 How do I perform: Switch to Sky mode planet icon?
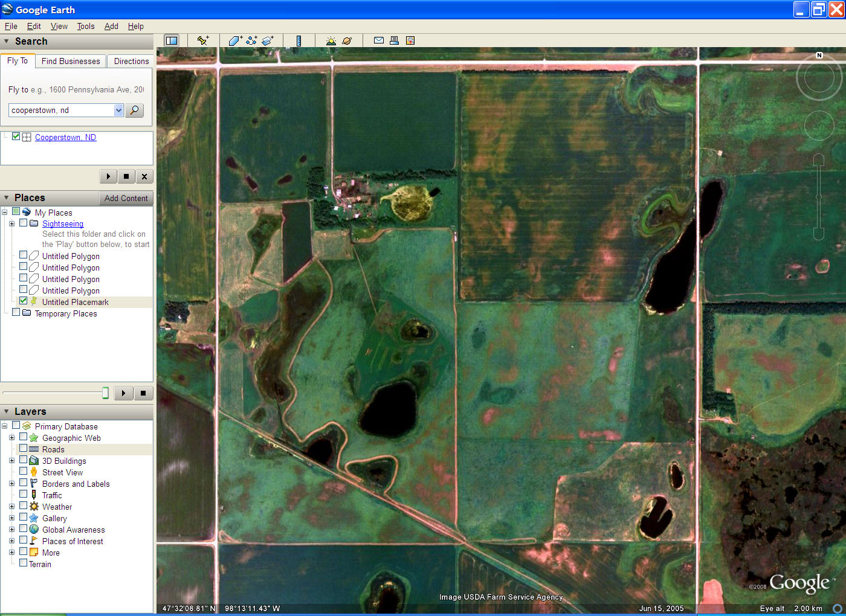click(x=347, y=40)
